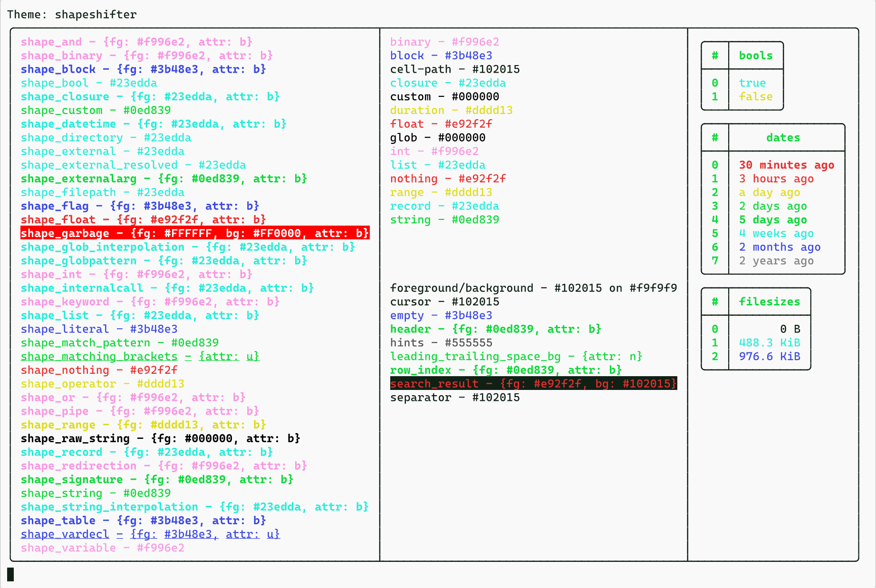Click the terminal cursor block at bottom
876x588 pixels.
point(10,575)
